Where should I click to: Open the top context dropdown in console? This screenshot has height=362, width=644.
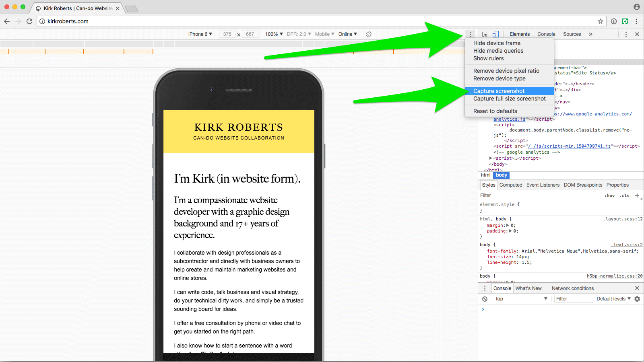point(521,299)
